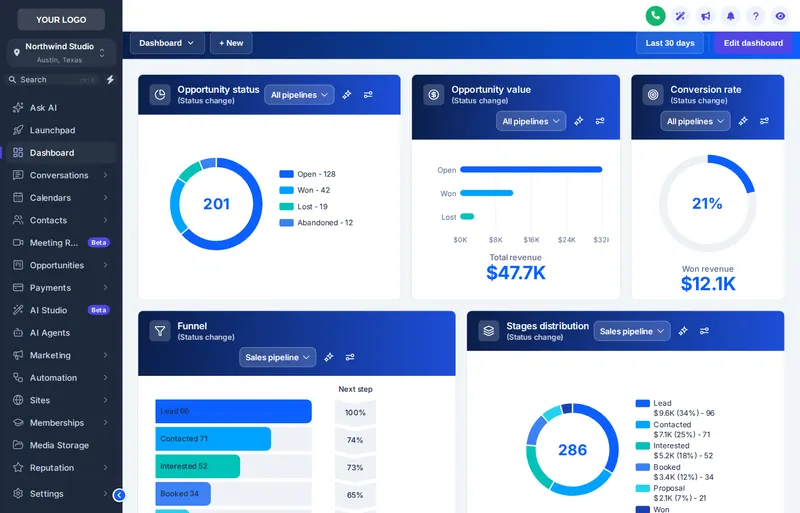The height and width of the screenshot is (513, 800).
Task: Collapse the sidebar with the blue arrow button
Action: pos(119,495)
